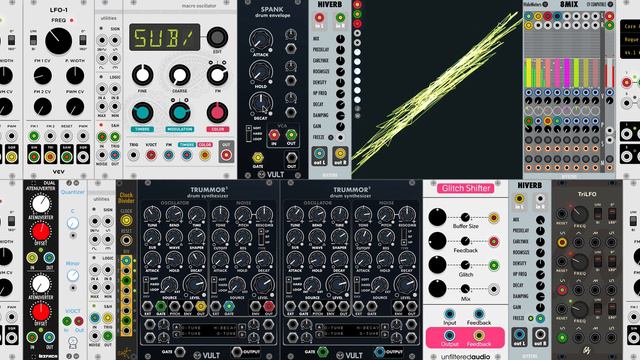Click the green Glitch CV jack on Glitch Shifter

tap(494, 265)
